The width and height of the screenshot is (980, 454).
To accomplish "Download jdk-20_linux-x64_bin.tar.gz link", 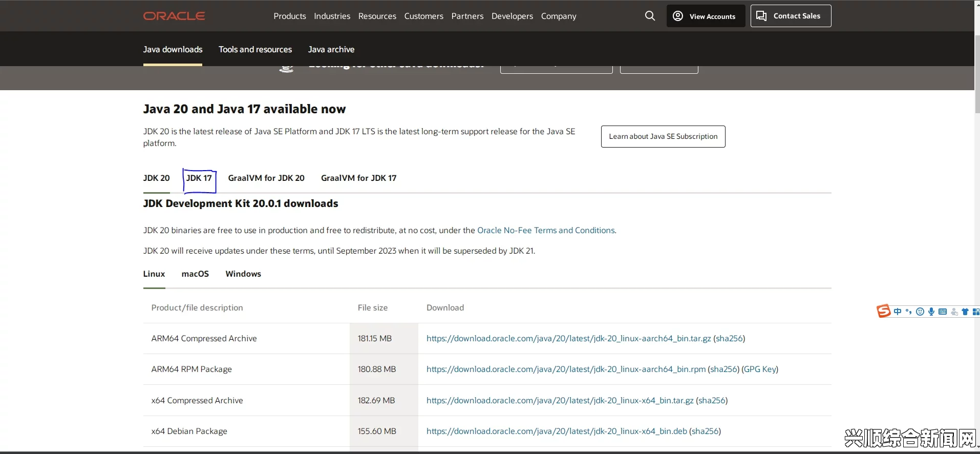I will tap(560, 400).
